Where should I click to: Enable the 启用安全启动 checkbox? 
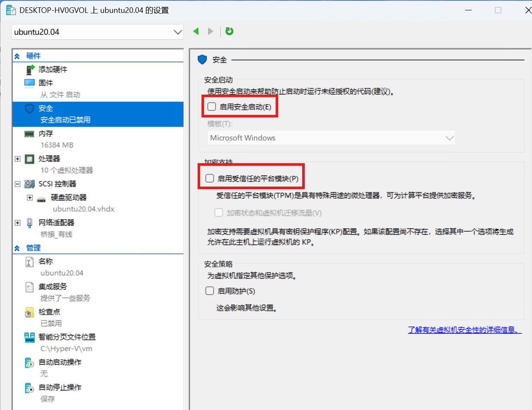pos(212,107)
